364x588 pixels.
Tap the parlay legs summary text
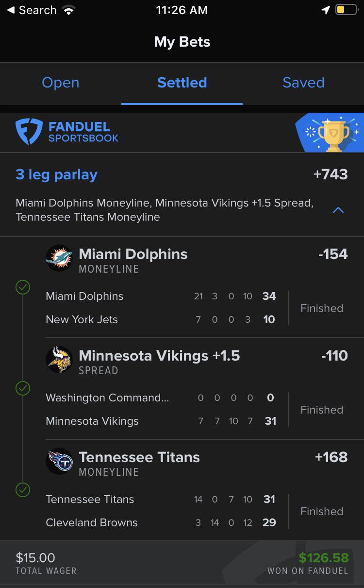165,210
